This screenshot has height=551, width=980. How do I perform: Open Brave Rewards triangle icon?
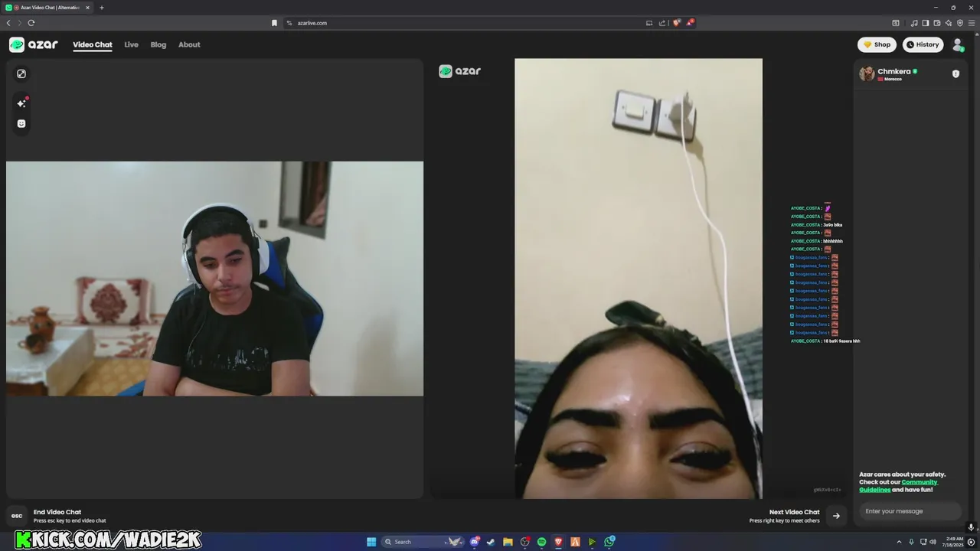coord(689,23)
